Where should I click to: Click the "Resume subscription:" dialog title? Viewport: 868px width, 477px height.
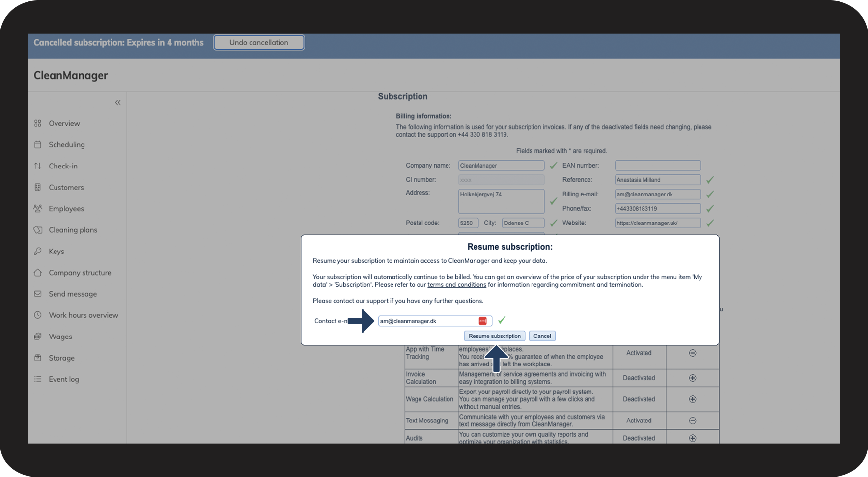(510, 247)
